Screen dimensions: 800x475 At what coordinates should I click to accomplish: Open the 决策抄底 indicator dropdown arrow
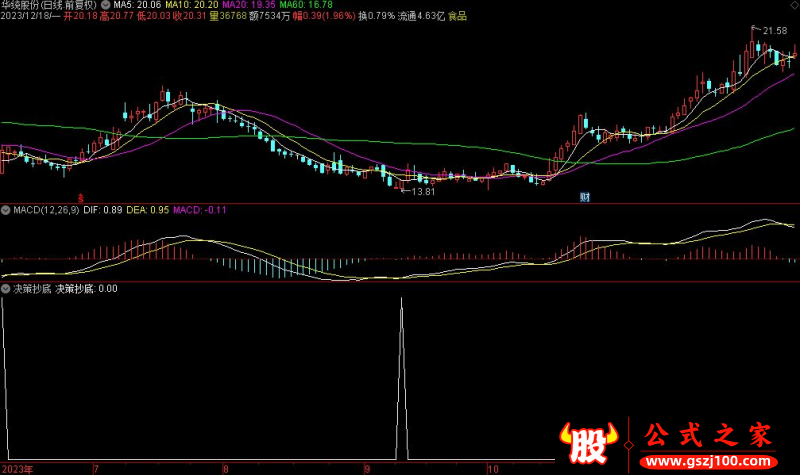[6, 289]
